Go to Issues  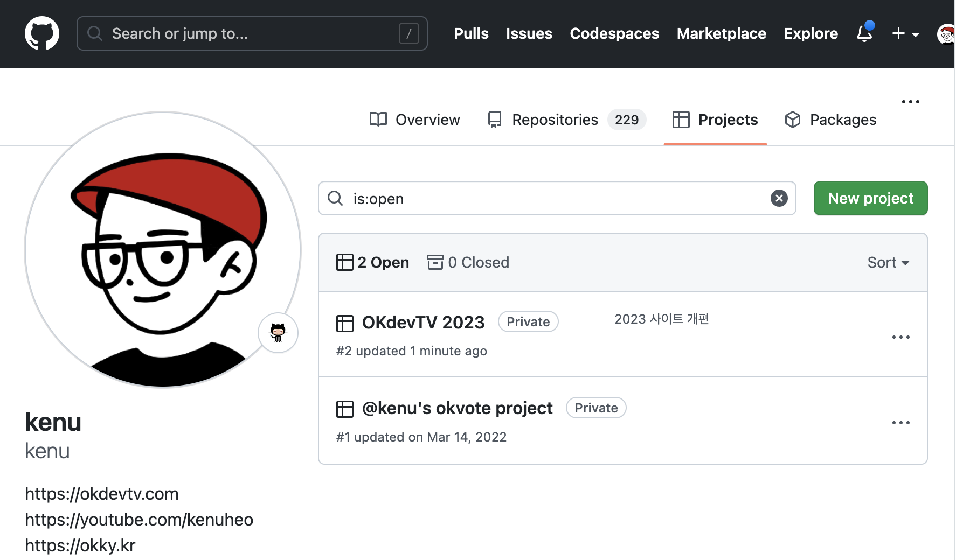pyautogui.click(x=529, y=33)
